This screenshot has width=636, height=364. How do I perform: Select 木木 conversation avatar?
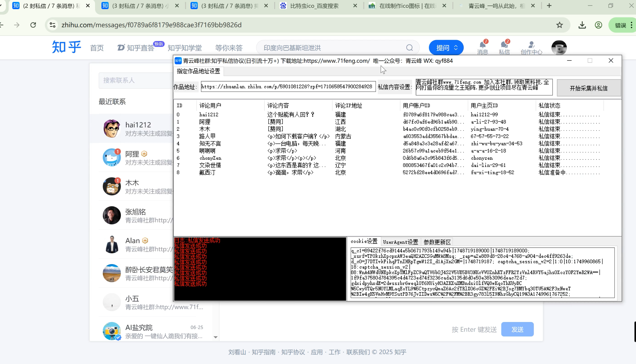pos(112,187)
